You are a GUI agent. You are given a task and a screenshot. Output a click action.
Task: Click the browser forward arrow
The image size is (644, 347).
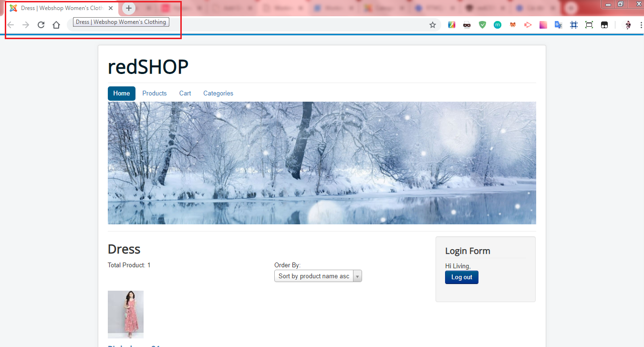[x=26, y=25]
